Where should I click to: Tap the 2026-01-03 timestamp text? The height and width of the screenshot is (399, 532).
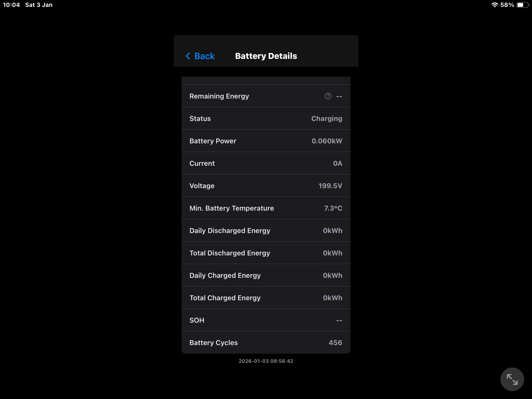266,361
